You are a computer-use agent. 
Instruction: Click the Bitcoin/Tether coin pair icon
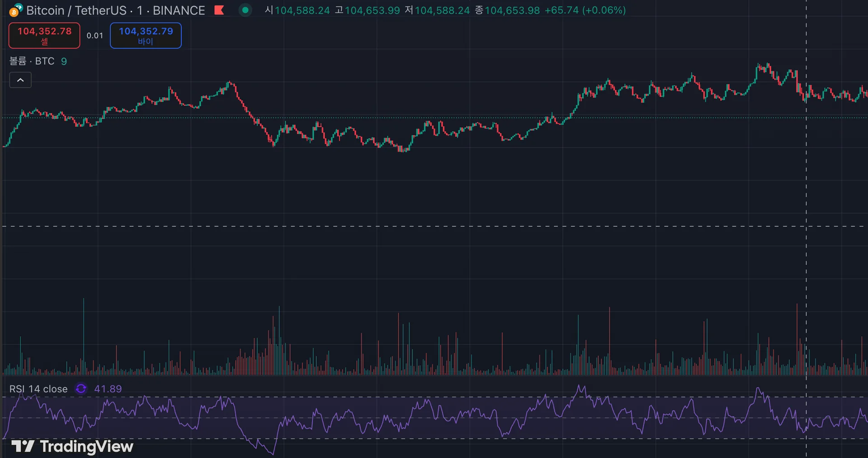16,10
